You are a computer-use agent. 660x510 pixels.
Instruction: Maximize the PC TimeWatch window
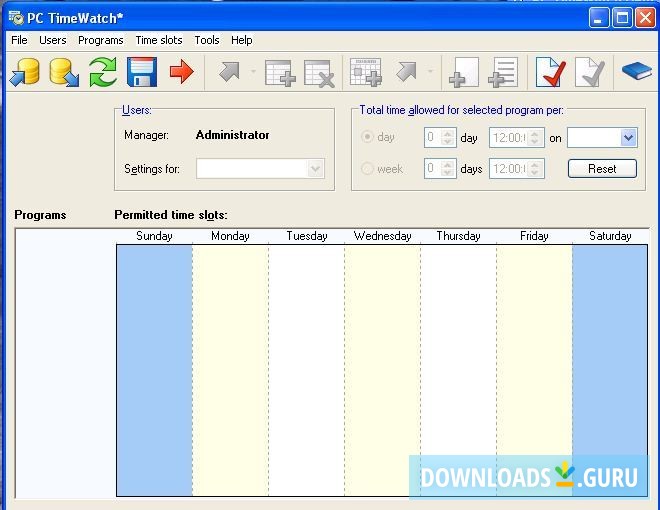[622, 18]
